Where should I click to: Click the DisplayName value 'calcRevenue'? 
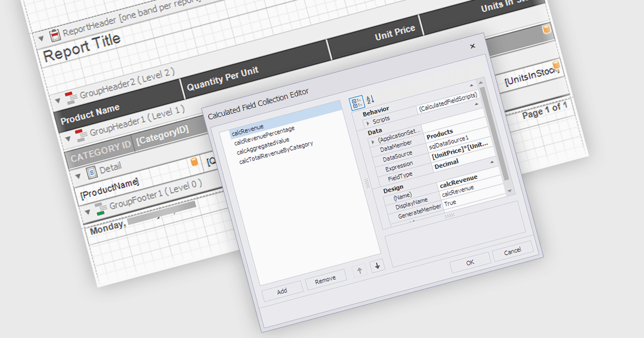coord(458,191)
